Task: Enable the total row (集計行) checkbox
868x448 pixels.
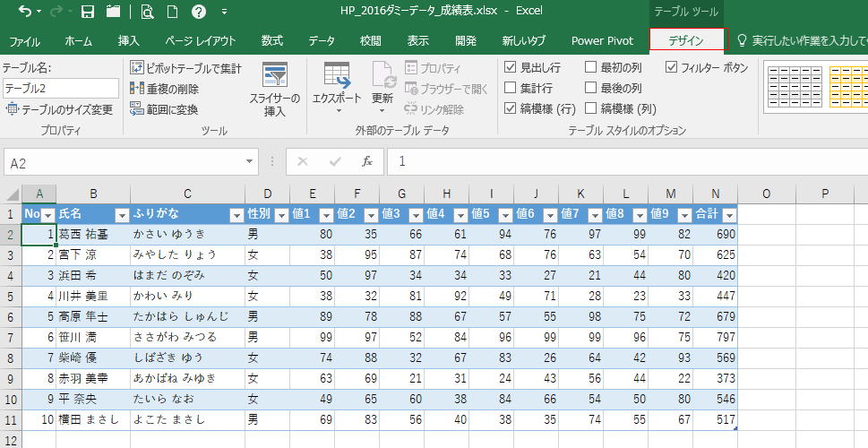Action: pos(511,88)
